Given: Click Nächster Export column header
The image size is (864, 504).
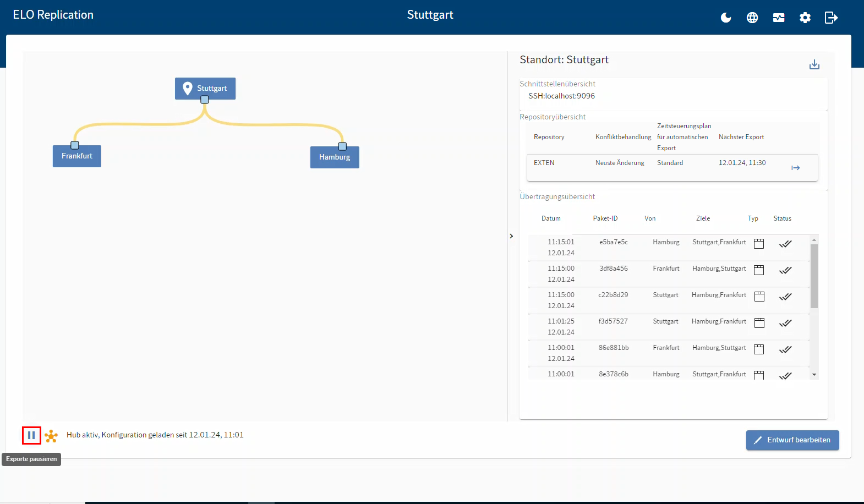Looking at the screenshot, I should pyautogui.click(x=741, y=137).
